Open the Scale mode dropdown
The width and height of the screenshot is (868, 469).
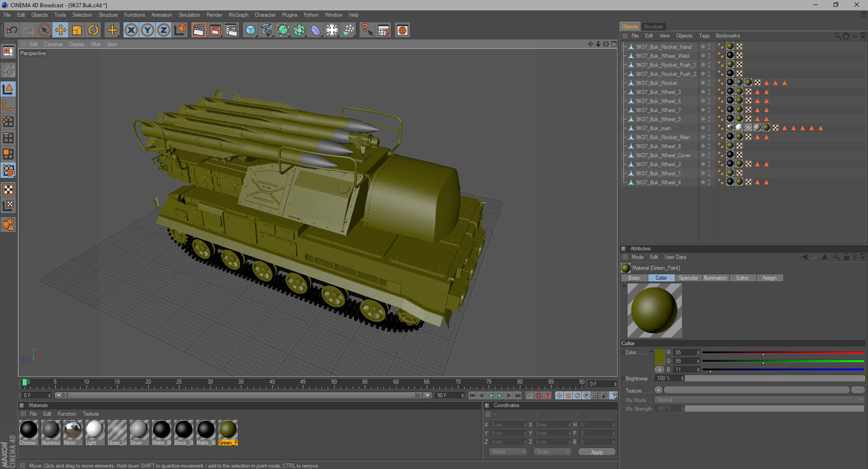point(552,452)
